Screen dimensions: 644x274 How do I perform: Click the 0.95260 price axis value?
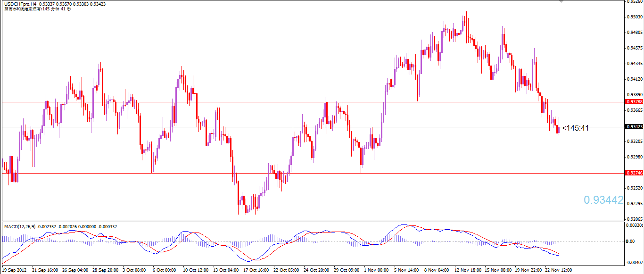click(635, 1)
